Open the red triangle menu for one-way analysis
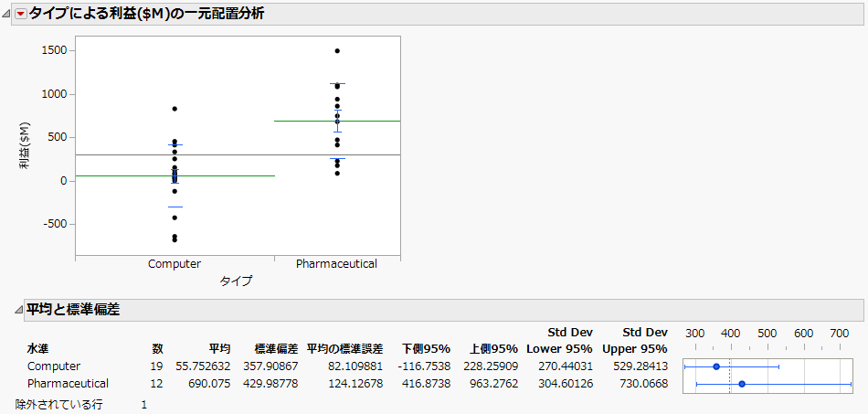868x414 pixels. tap(21, 14)
